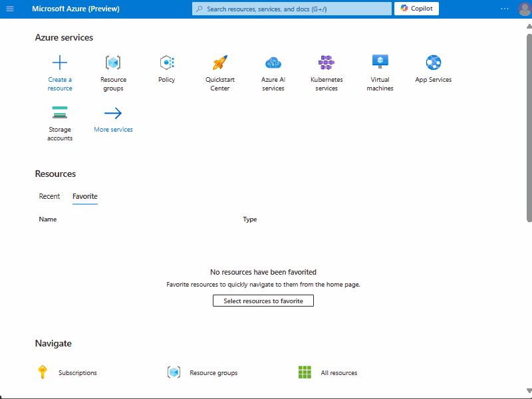The height and width of the screenshot is (399, 532).
Task: Switch to the Favorite tab
Action: [x=84, y=196]
